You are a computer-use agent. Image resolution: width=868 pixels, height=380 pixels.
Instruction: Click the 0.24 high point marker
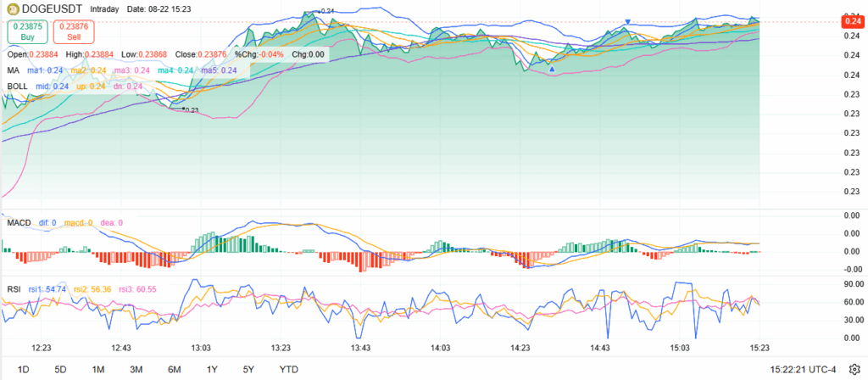pos(325,12)
